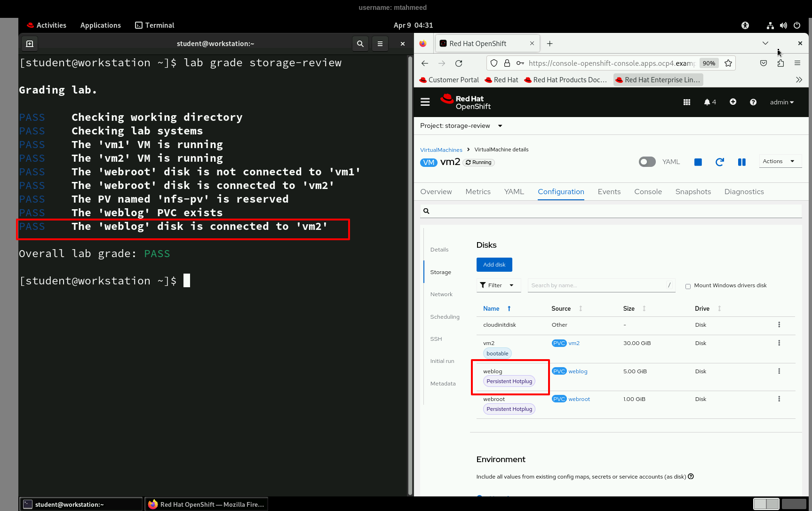812x511 pixels.
Task: Switch to the Overview tab
Action: [x=436, y=192]
